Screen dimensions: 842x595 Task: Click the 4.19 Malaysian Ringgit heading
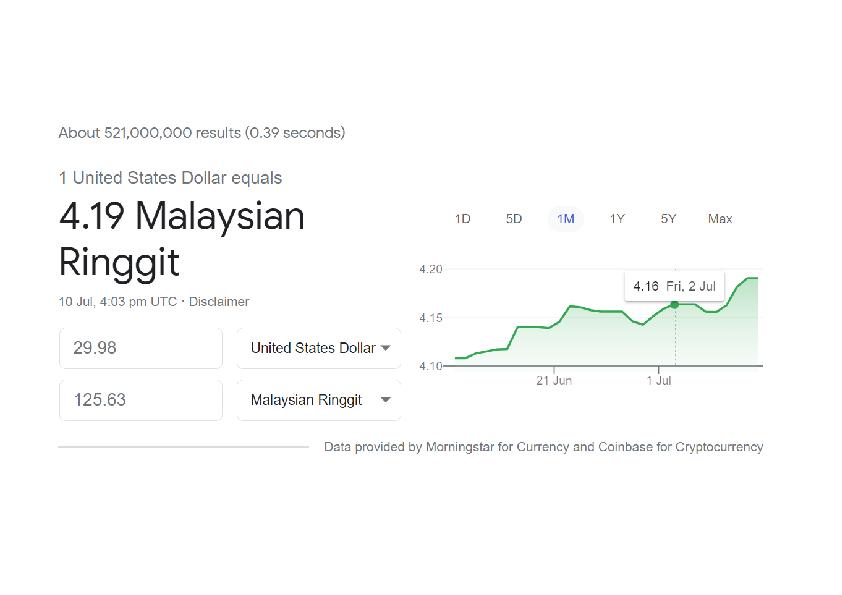pos(182,239)
